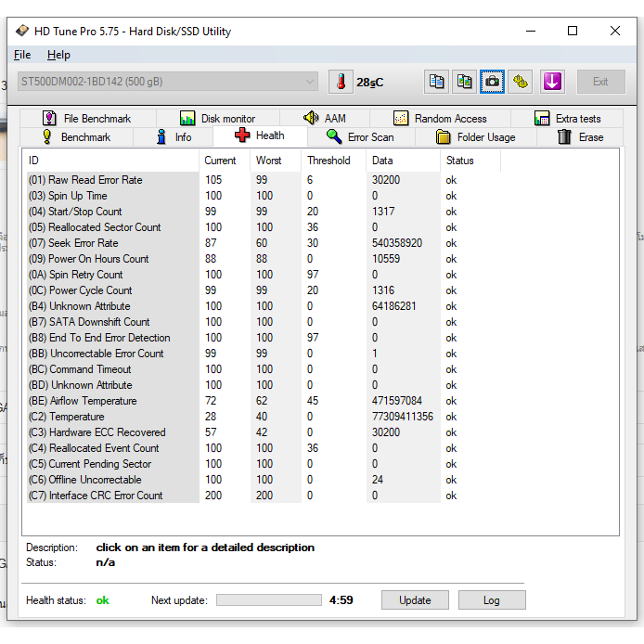Go to the Folder Usage tab

(x=475, y=137)
